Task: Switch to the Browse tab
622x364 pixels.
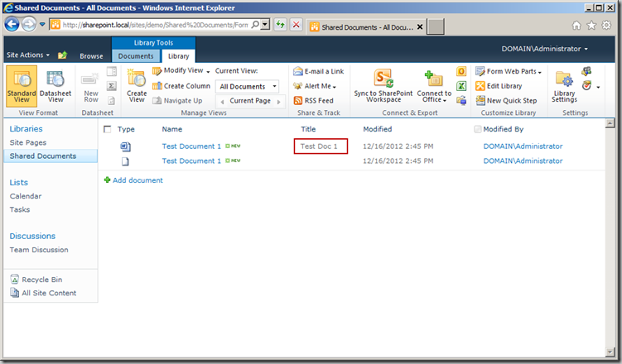Action: 91,56
